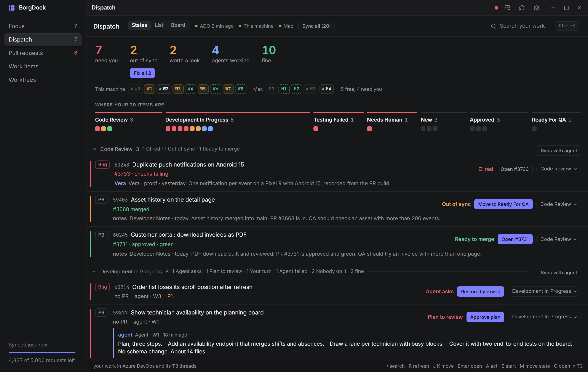Click the PBI tag on item 59403

(x=102, y=200)
